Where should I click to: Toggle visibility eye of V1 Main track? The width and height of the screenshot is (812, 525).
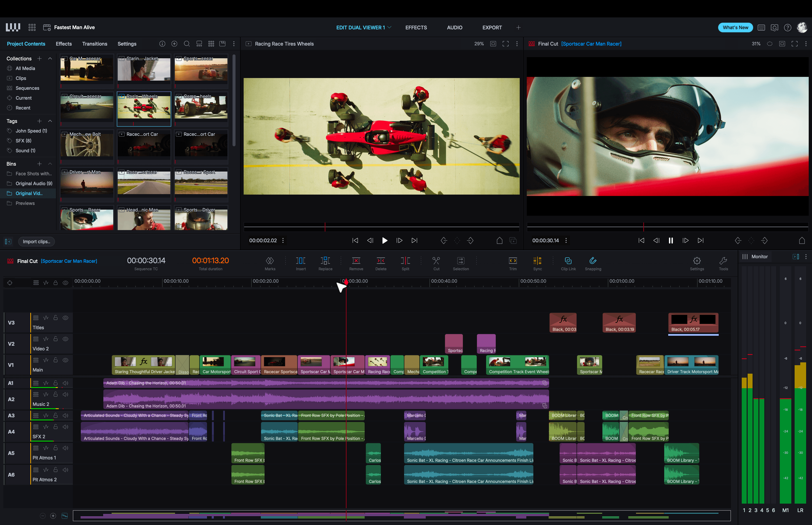(x=65, y=360)
